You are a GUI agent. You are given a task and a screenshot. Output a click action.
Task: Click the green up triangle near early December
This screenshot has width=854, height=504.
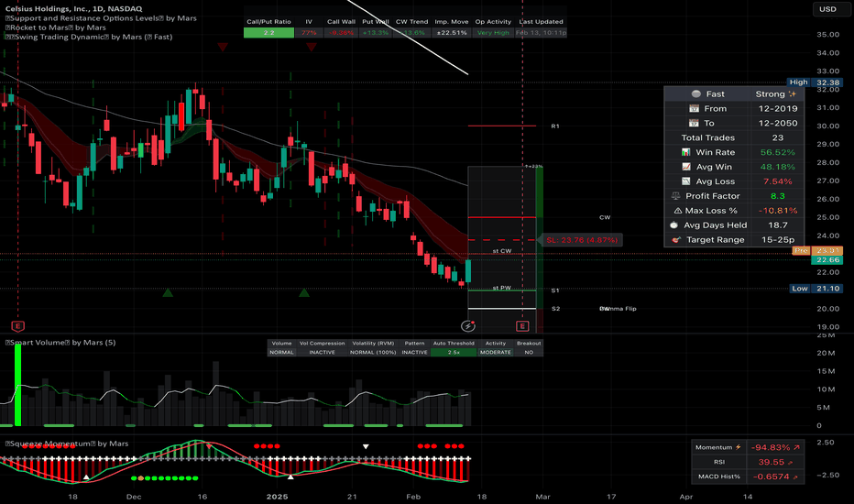point(168,293)
